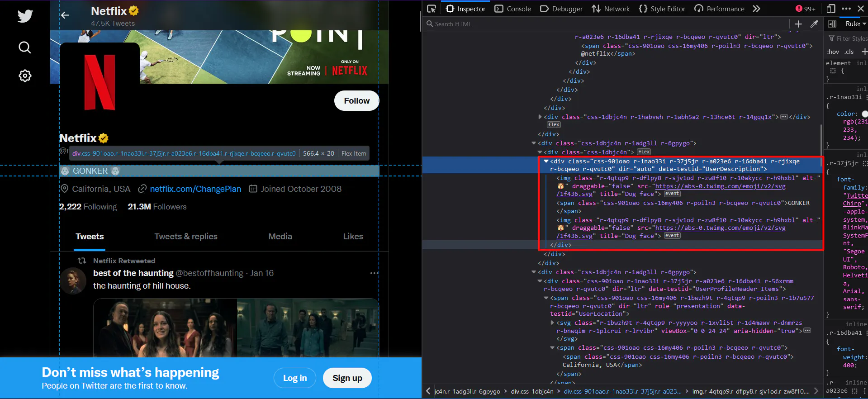Open the Performance panel
This screenshot has width=868, height=399.
(x=719, y=9)
